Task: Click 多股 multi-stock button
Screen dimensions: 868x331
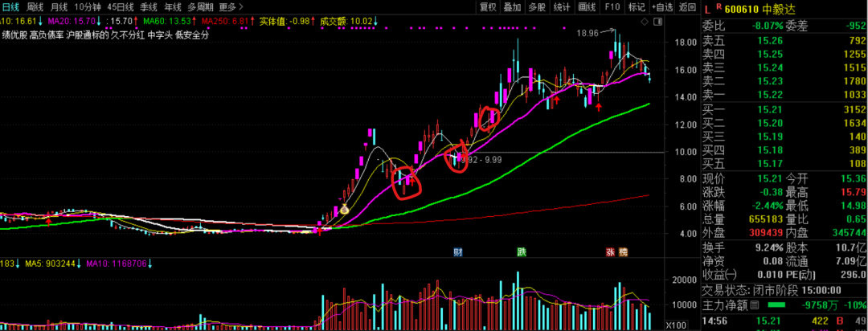Action: (536, 7)
